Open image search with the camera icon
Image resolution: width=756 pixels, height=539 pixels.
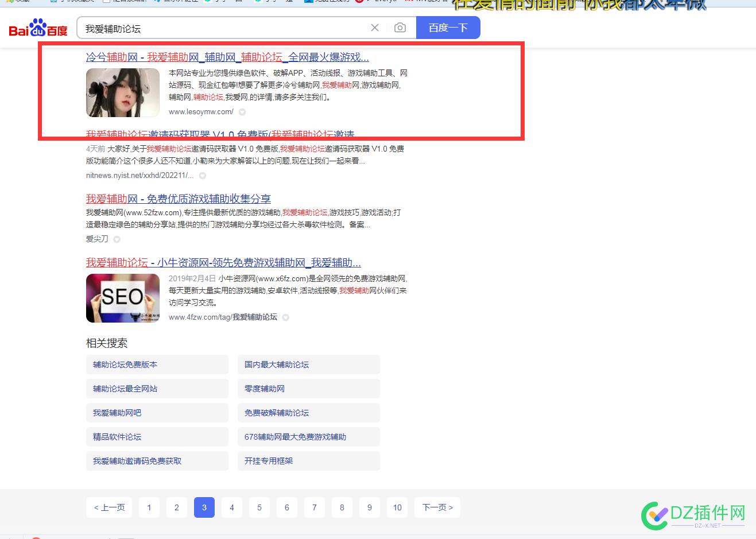click(400, 28)
